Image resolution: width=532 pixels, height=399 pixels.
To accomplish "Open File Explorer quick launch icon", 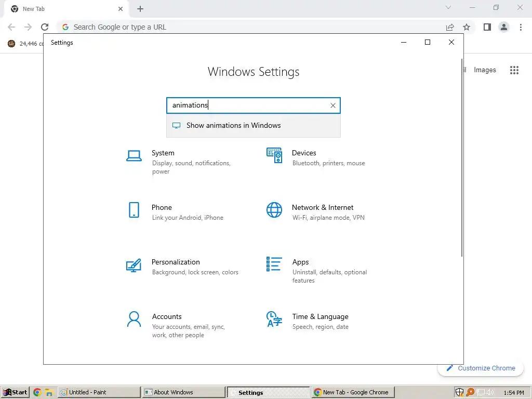I will point(49,393).
